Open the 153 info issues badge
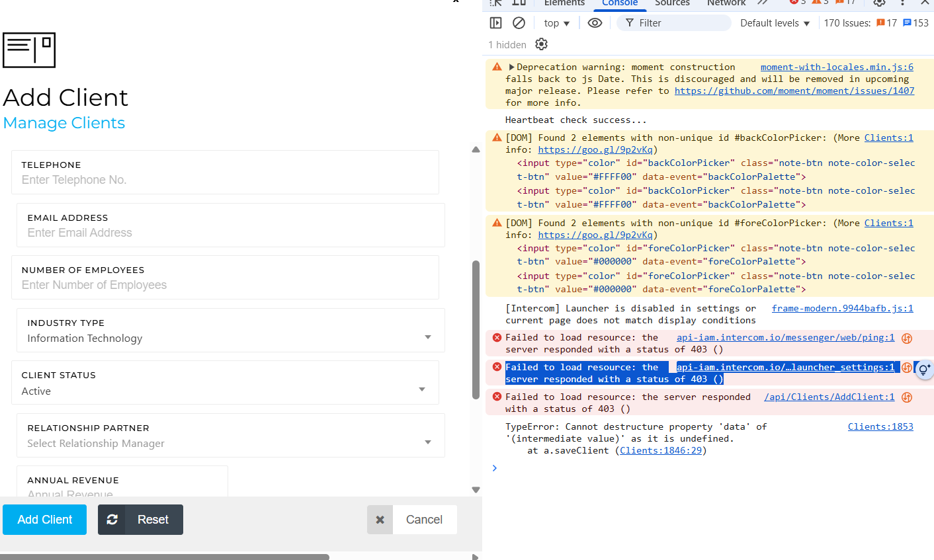This screenshot has width=934, height=560. click(916, 23)
